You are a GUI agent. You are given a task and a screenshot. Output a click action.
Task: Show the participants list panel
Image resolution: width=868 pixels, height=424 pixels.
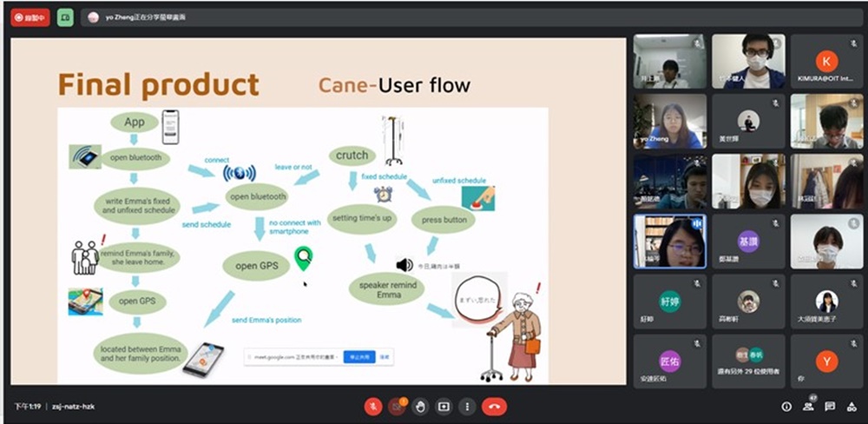click(809, 406)
